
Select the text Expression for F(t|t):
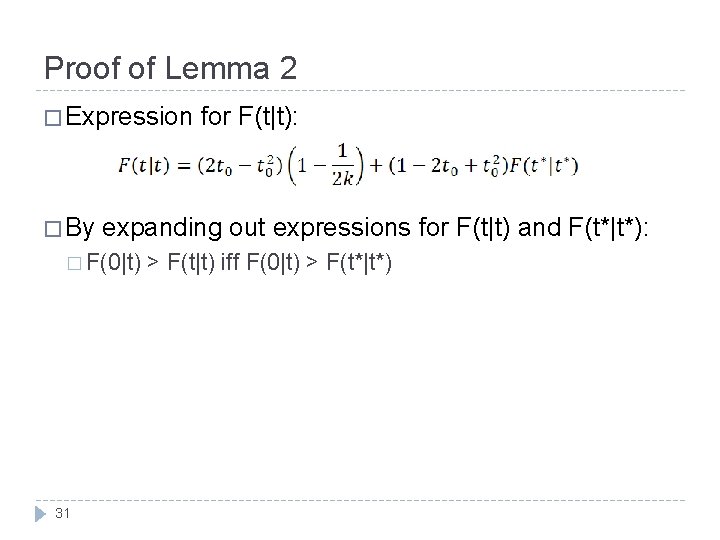point(181,117)
